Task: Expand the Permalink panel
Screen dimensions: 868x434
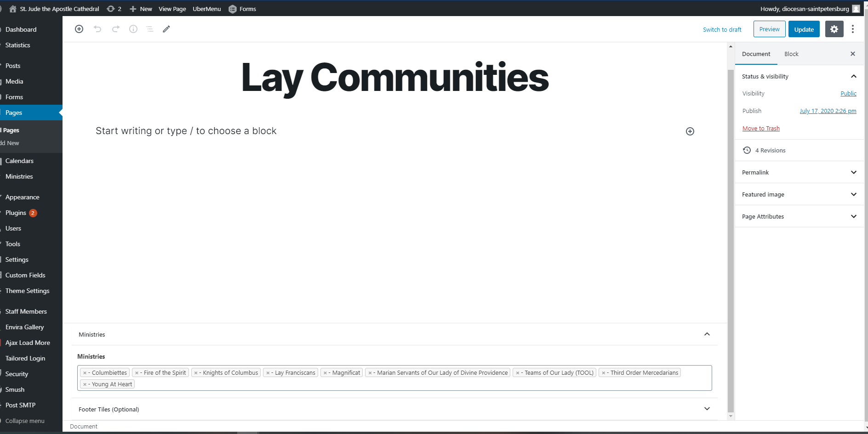Action: coord(853,172)
